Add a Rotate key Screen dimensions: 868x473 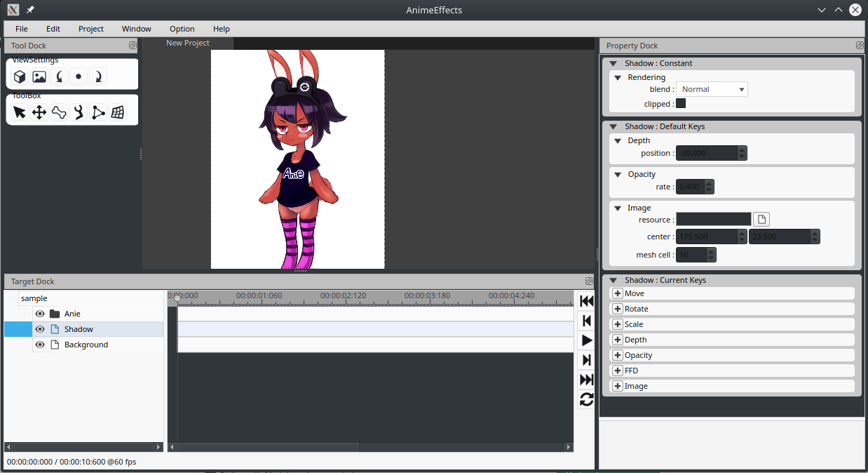pyautogui.click(x=618, y=309)
